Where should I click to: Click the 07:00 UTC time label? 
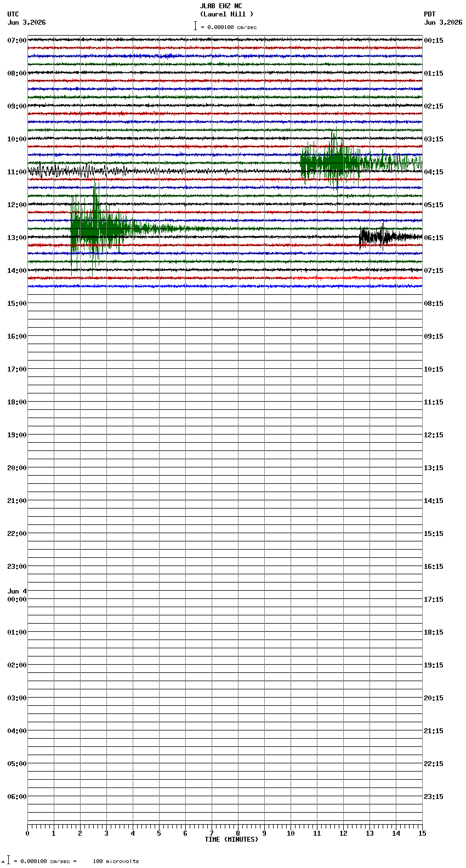point(17,41)
